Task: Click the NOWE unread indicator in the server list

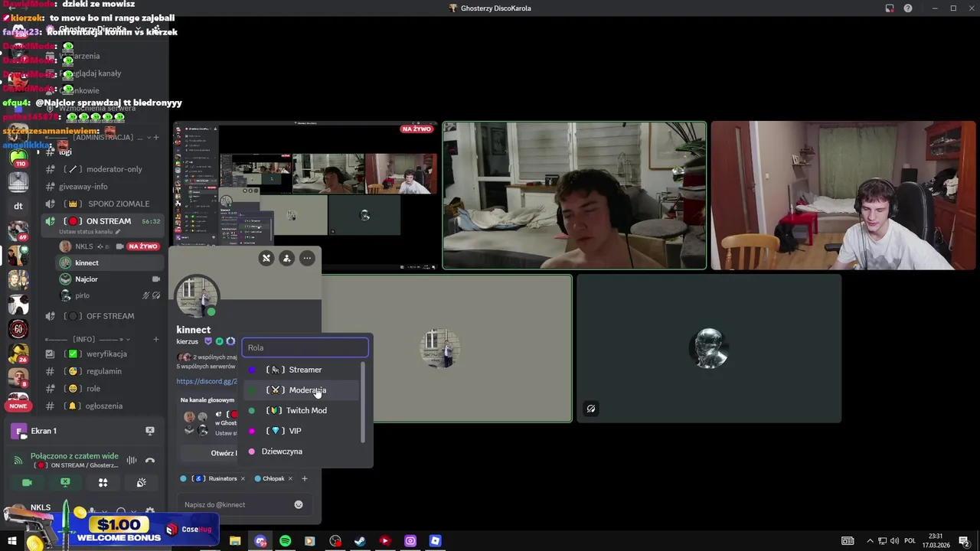Action: 18,406
